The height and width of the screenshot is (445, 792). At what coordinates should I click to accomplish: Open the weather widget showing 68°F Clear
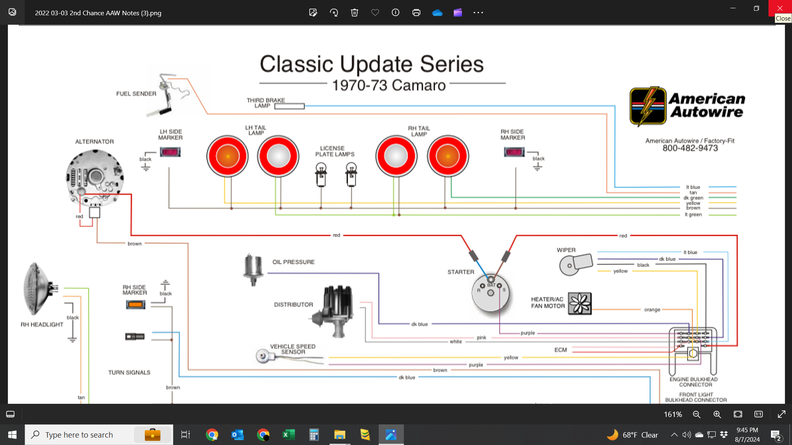(633, 435)
